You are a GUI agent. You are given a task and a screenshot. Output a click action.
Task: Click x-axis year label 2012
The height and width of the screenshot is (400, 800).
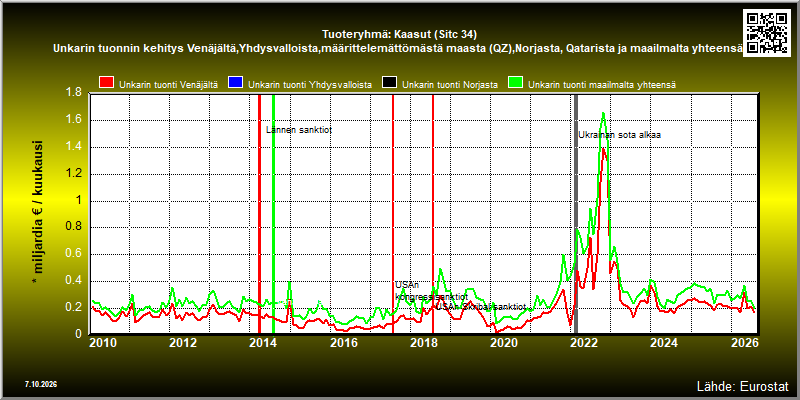tap(183, 342)
